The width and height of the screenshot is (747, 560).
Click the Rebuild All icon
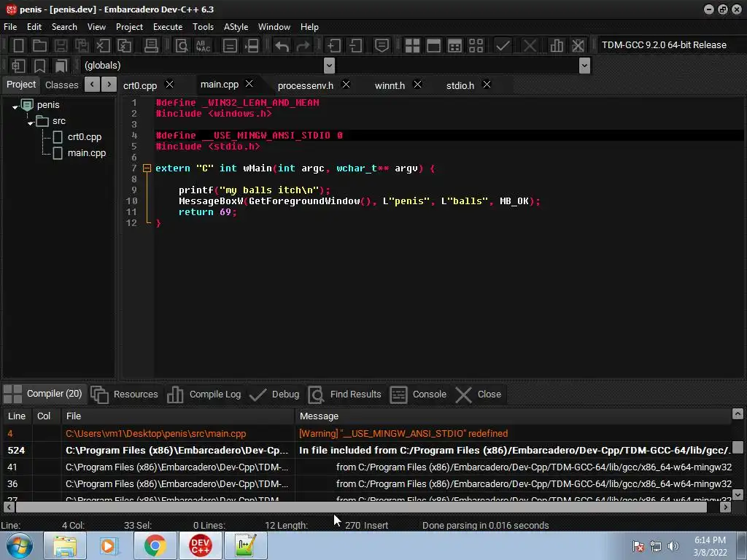476,46
